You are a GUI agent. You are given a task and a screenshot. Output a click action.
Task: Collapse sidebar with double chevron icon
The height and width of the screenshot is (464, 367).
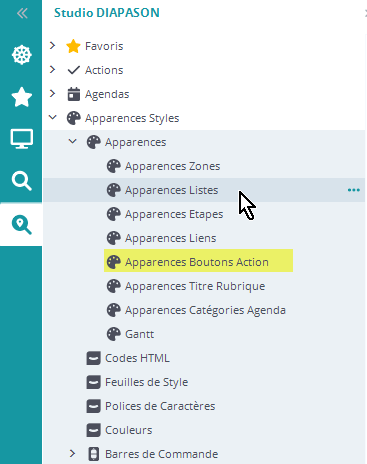[x=22, y=14]
